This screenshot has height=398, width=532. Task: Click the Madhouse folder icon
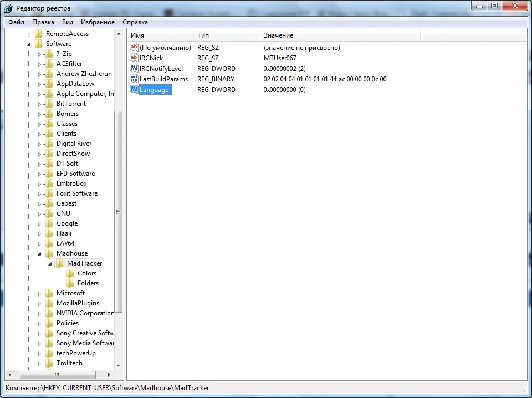coord(49,253)
